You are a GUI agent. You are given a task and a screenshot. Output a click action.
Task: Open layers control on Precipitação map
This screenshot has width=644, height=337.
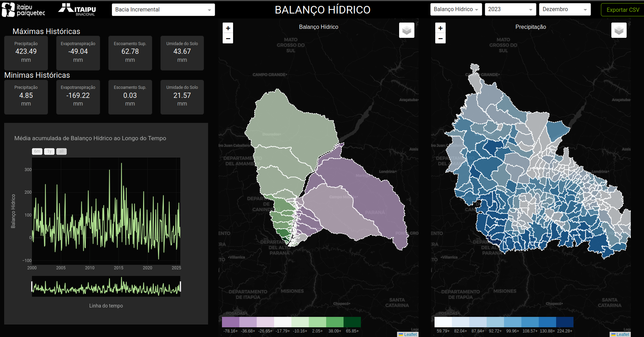coord(619,31)
